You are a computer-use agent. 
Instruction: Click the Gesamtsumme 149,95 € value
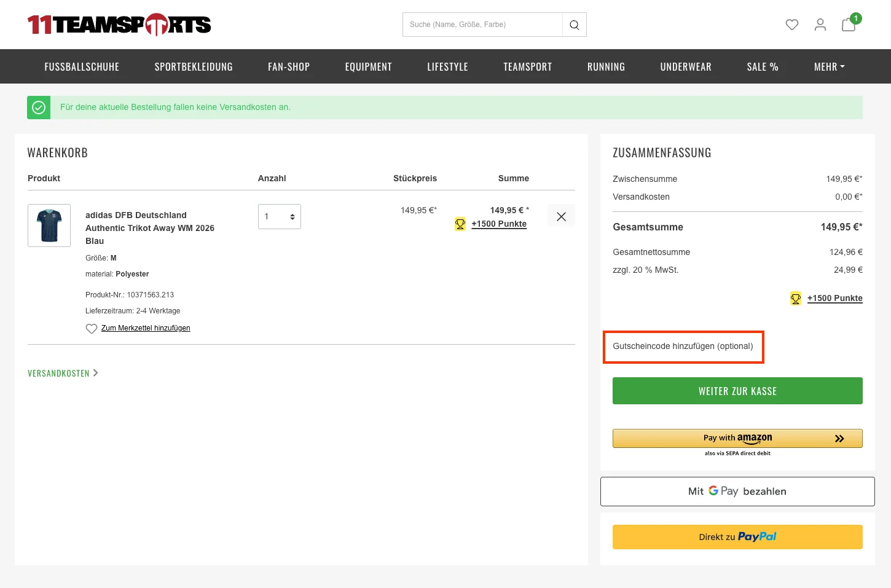[841, 227]
